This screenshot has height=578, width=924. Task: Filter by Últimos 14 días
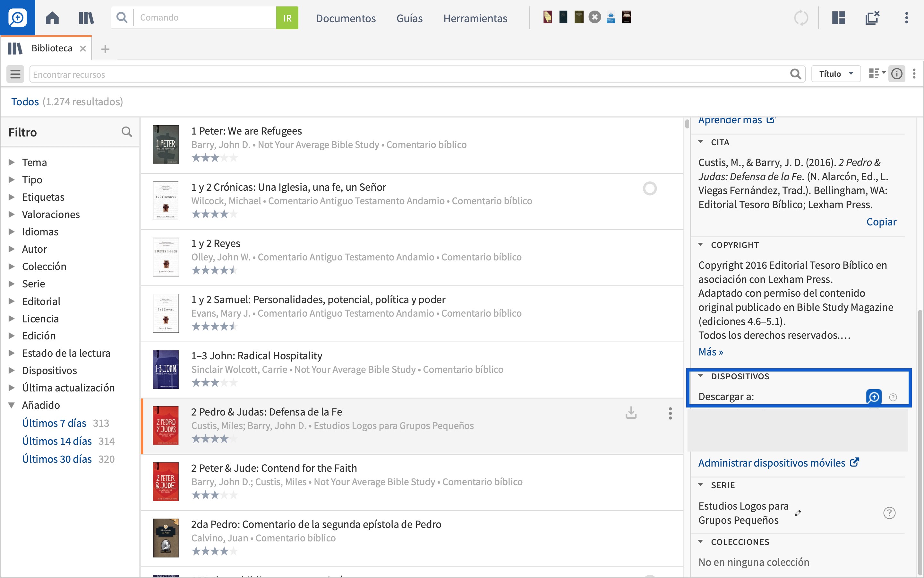tap(57, 441)
